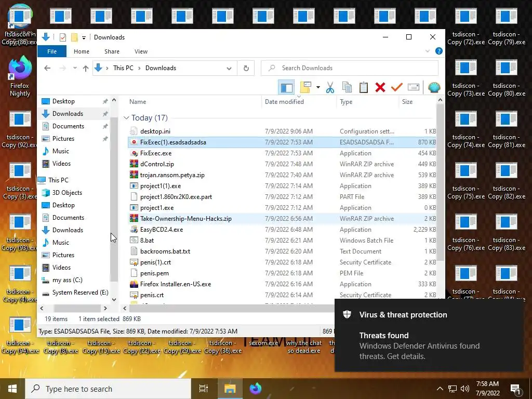This screenshot has width=532, height=399.
Task: Sort by the Size column header
Action: pyautogui.click(x=407, y=101)
